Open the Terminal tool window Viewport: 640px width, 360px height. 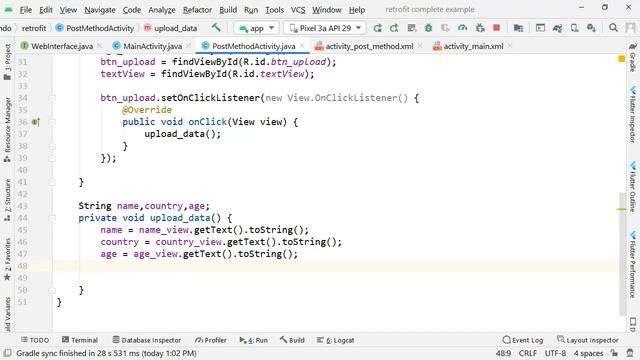pos(80,340)
